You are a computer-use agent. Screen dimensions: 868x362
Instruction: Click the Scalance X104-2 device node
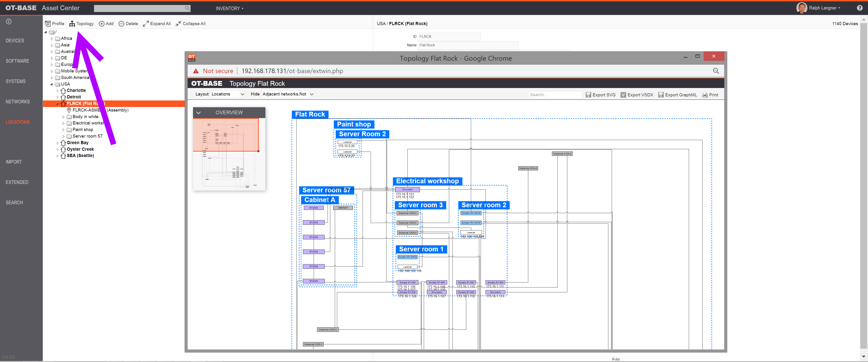coord(562,153)
